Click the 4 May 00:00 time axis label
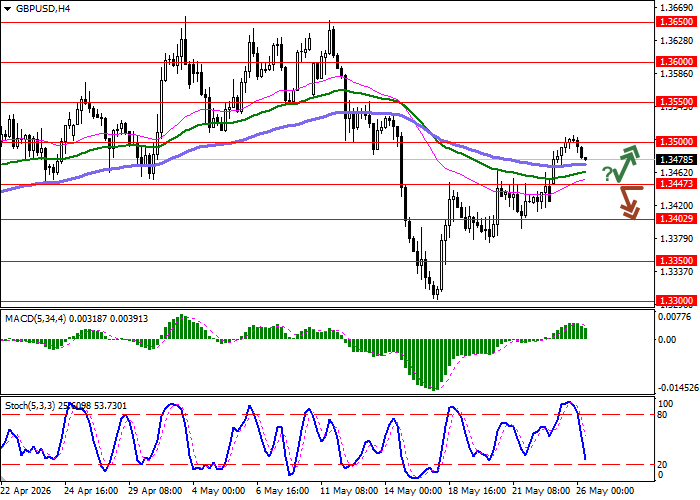The height and width of the screenshot is (500, 700). [219, 491]
